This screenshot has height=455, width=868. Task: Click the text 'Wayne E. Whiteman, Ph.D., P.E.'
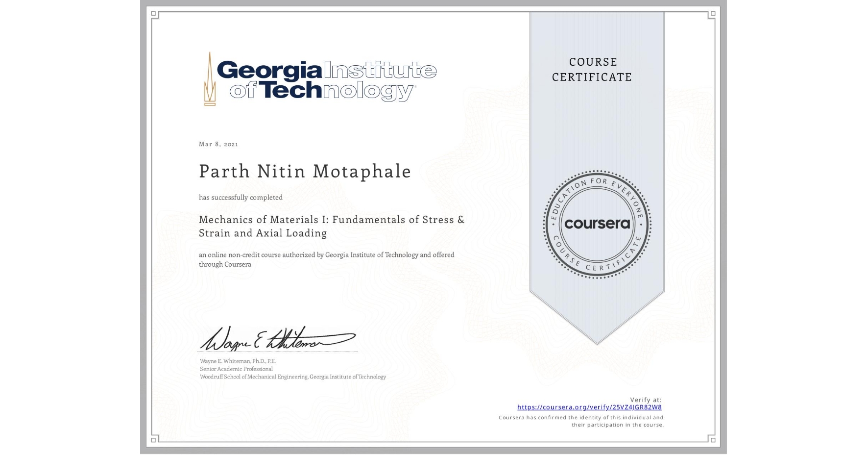coord(238,361)
